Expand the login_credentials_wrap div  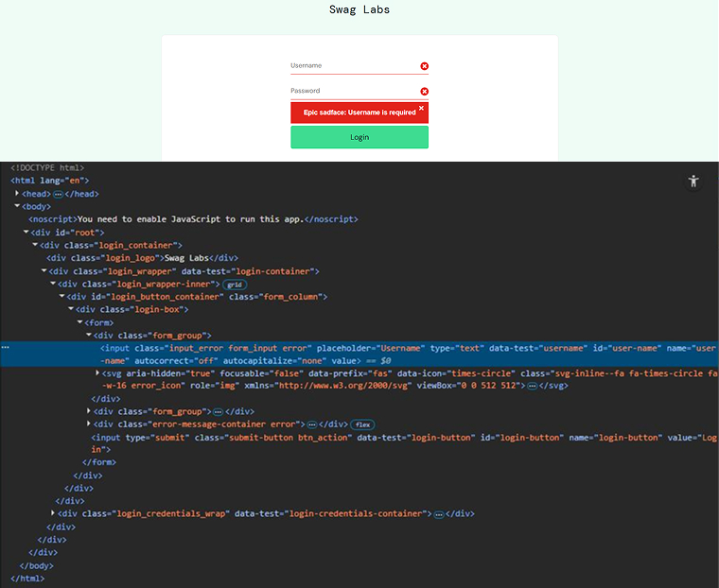(53, 513)
